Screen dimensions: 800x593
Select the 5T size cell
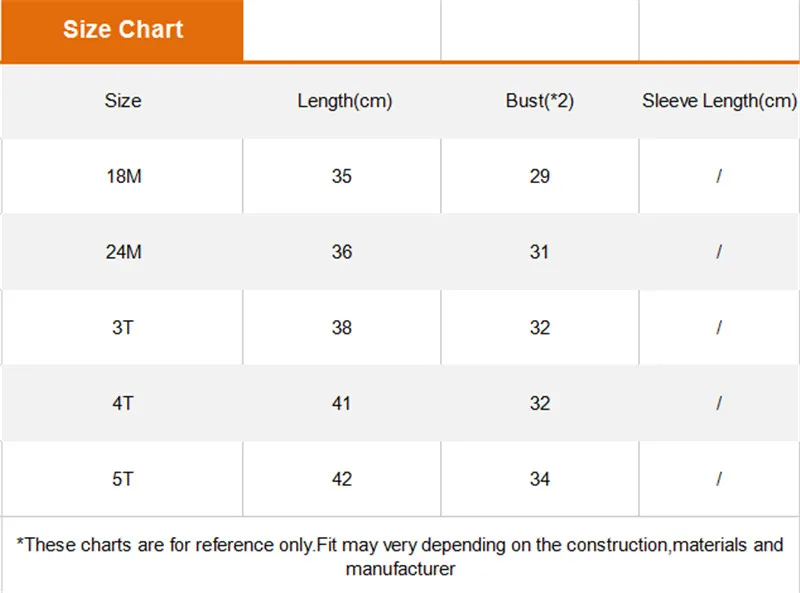pos(123,479)
